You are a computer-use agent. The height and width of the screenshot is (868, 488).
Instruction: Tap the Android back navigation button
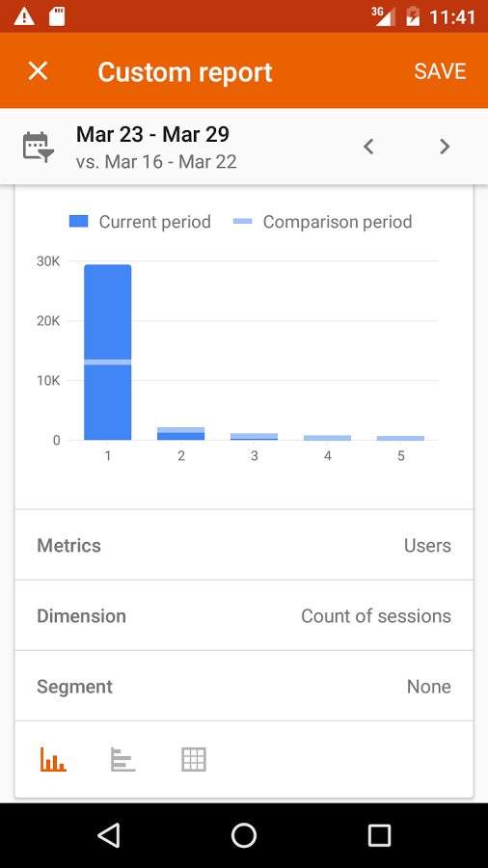coord(108,835)
